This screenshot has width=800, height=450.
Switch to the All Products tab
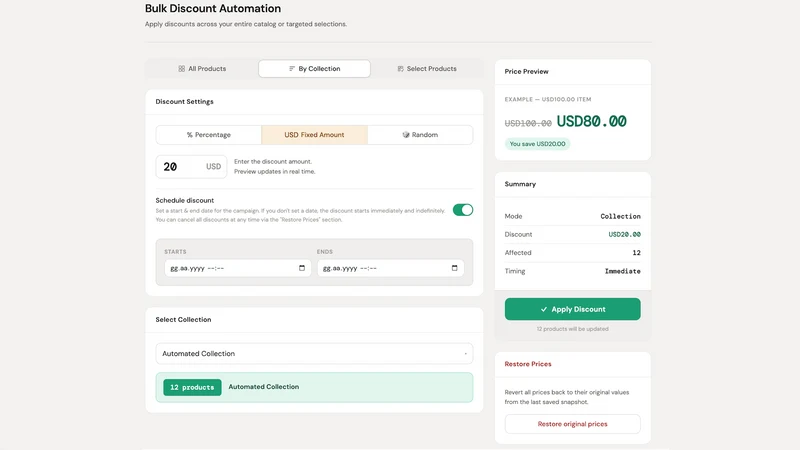[x=202, y=68]
